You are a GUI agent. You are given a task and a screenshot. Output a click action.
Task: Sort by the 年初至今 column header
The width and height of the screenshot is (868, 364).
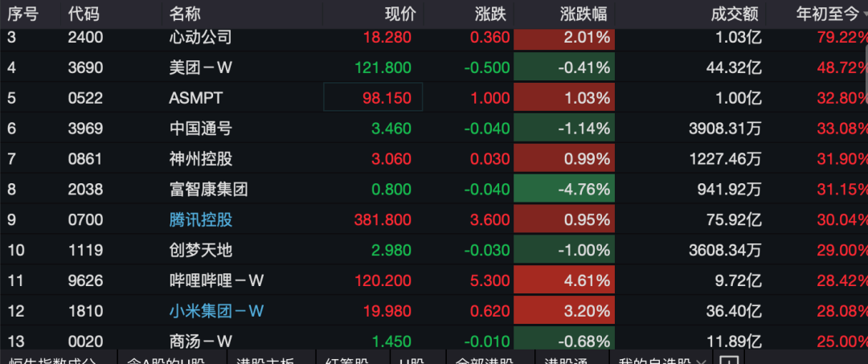(828, 14)
